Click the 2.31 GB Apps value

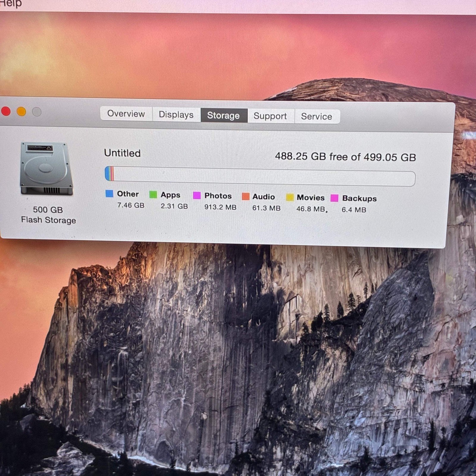coord(174,206)
